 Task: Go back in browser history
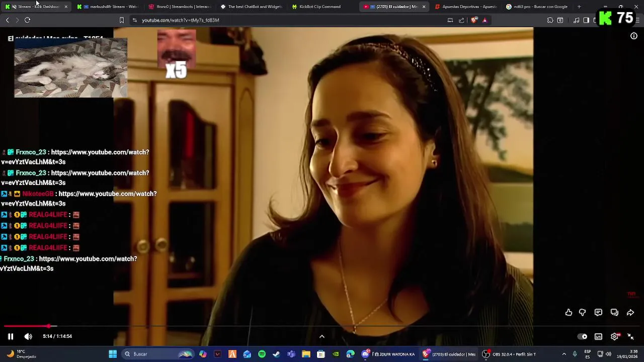click(x=7, y=20)
